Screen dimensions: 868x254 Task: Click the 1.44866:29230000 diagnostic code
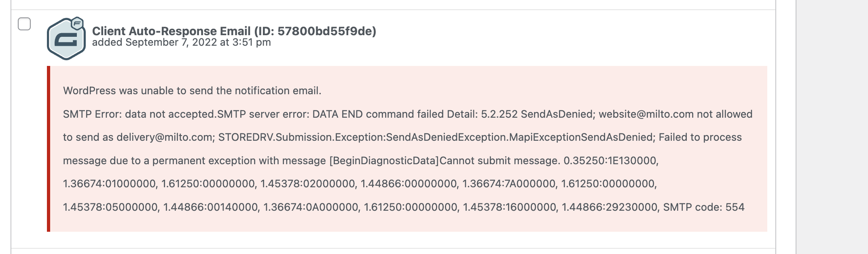point(610,207)
